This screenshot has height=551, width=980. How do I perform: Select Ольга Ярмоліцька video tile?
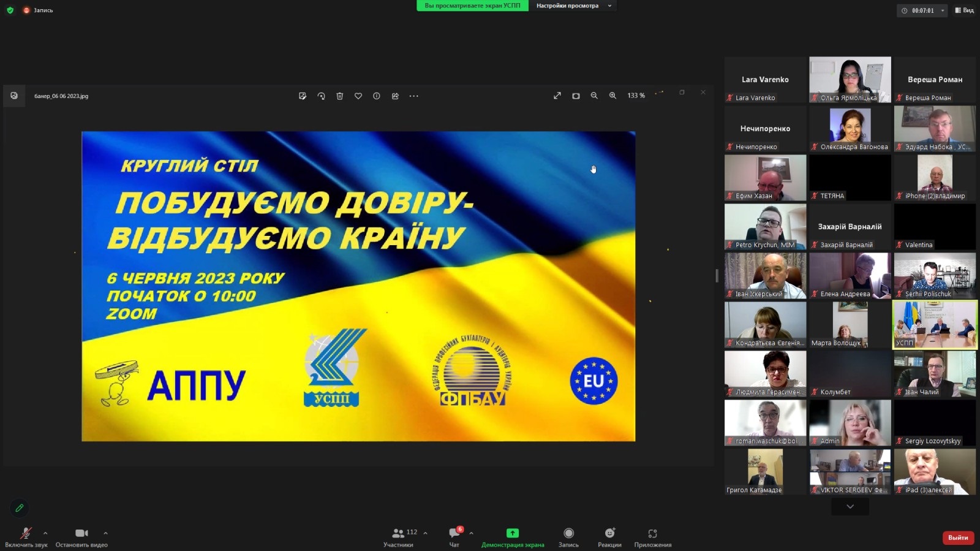850,80
